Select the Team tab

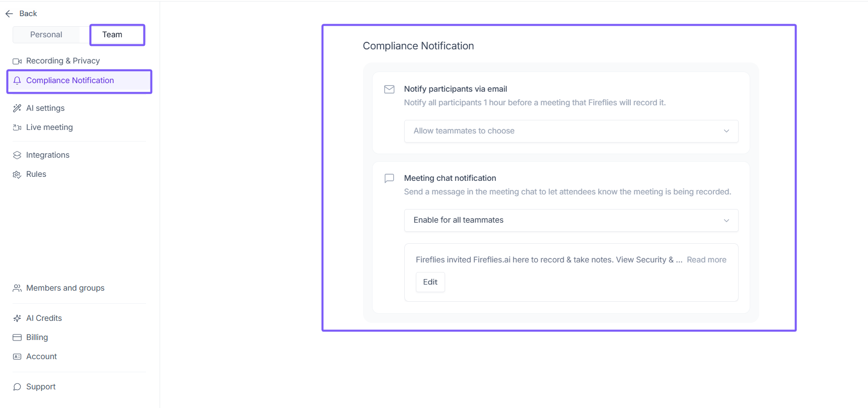pos(112,35)
